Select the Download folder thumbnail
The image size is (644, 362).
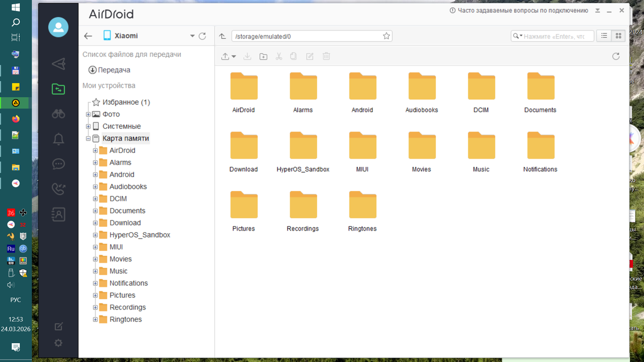pos(244,145)
